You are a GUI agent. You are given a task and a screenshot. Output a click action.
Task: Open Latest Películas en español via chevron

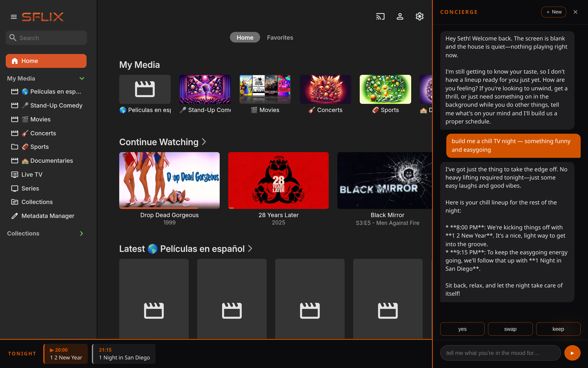250,248
